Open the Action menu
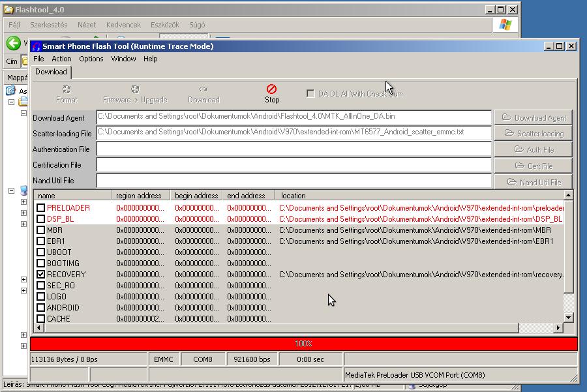Viewport: 587px width, 392px height. [61, 59]
